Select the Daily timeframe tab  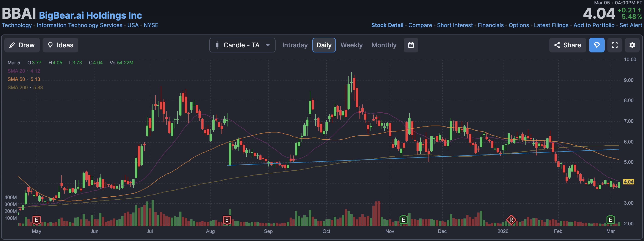(x=324, y=45)
